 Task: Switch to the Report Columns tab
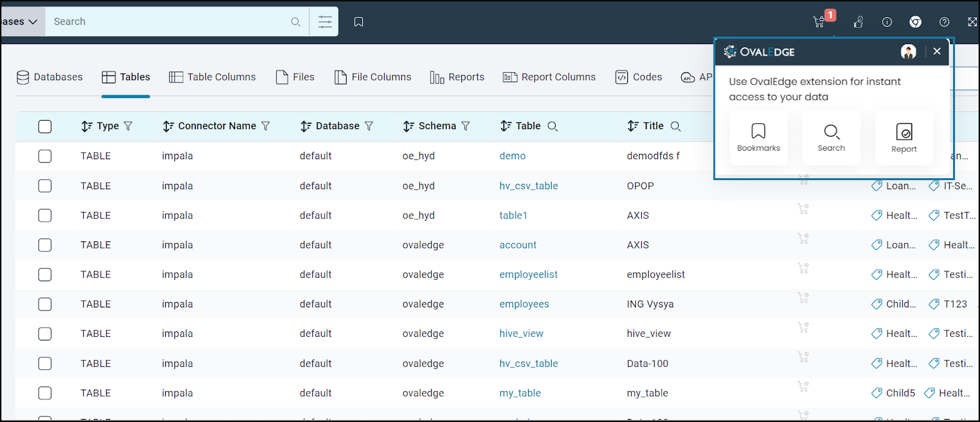(549, 77)
